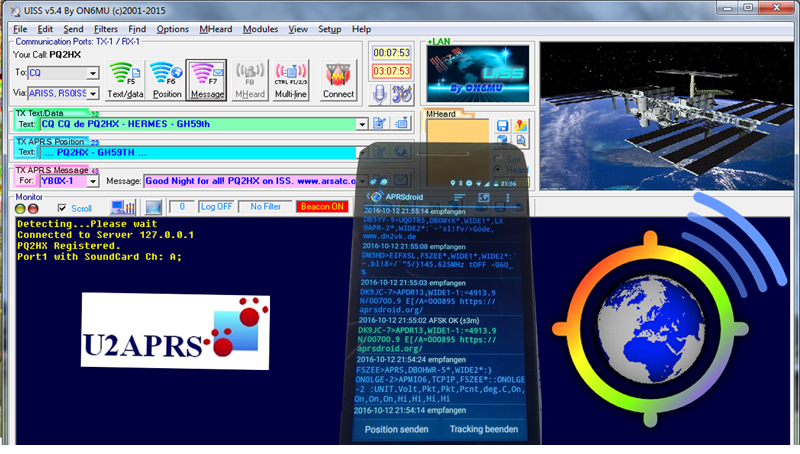Click the MHeard document view icon
The width and height of the screenshot is (800, 454).
(521, 140)
